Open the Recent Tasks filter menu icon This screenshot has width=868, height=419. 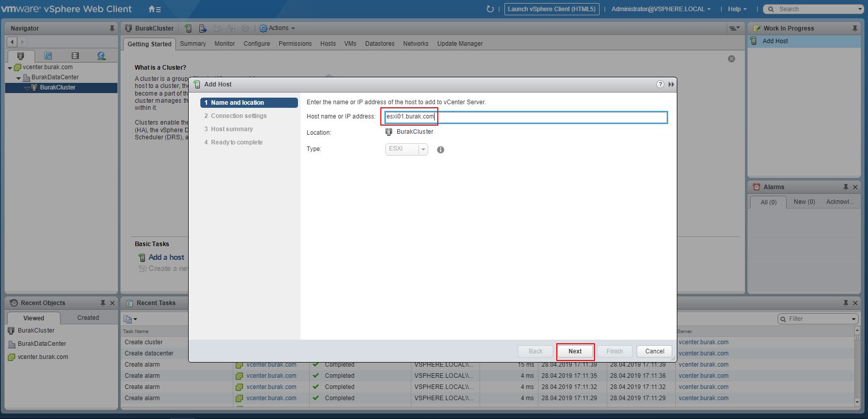point(130,319)
